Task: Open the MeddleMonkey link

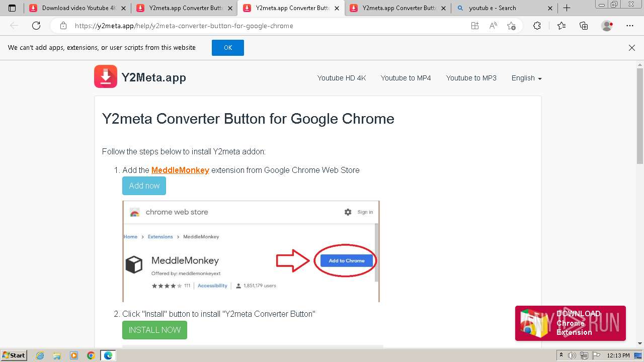Action: 180,170
